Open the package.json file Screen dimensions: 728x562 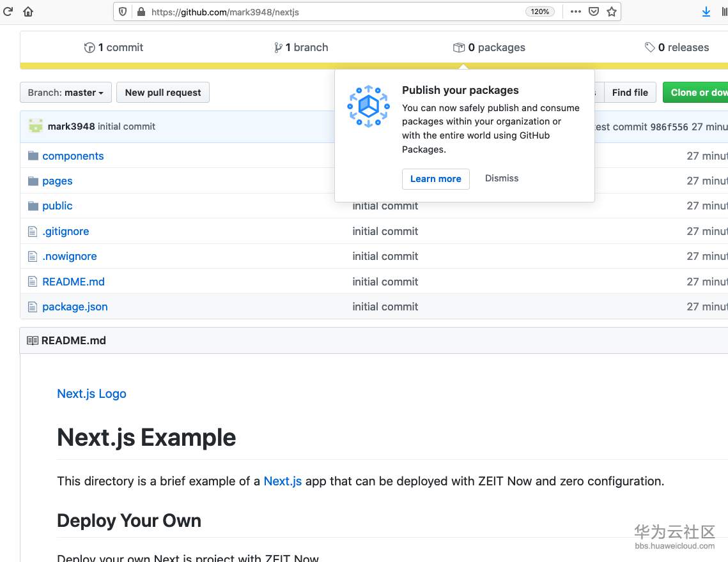coord(75,307)
